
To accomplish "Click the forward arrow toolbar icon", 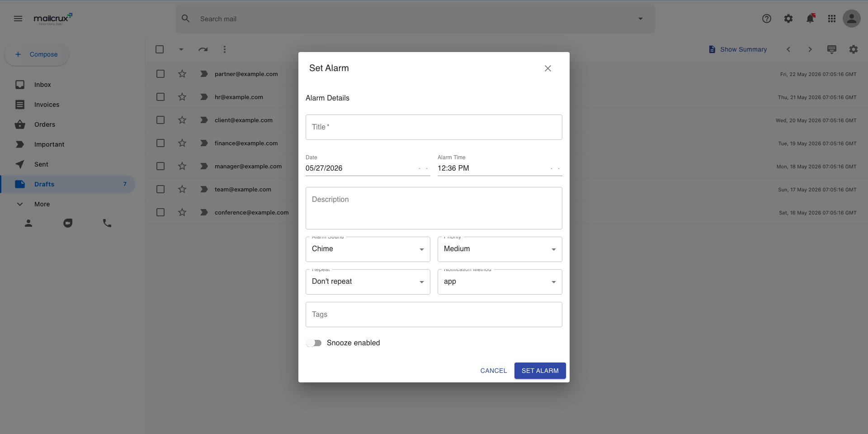I will 203,49.
